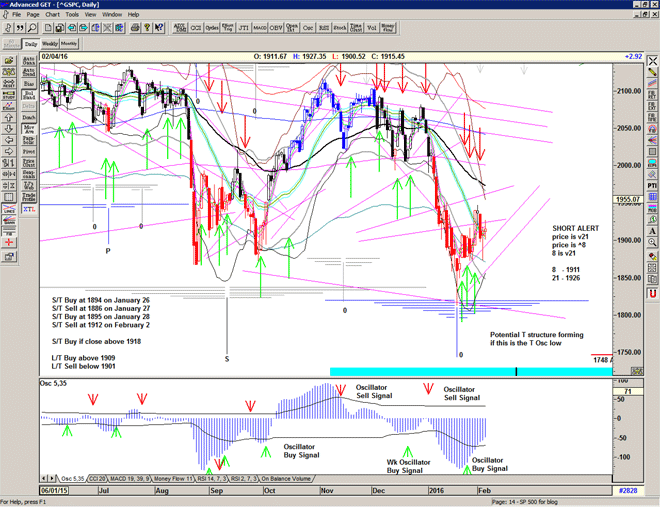
Task: Open the Tools menu
Action: coord(80,15)
